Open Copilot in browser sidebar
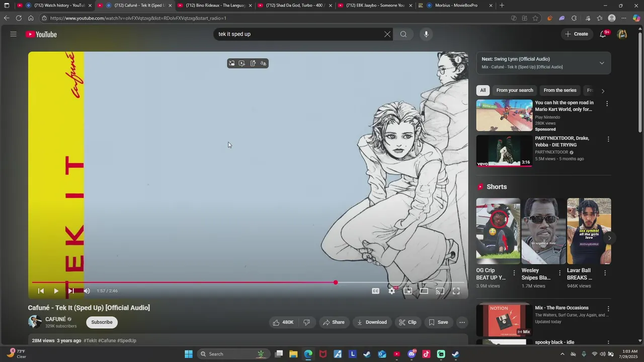 tap(636, 18)
